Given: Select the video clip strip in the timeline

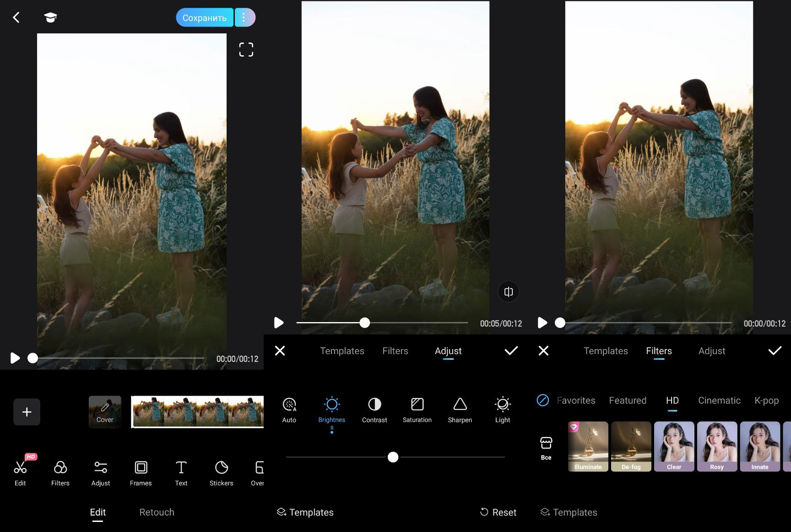Looking at the screenshot, I should coord(197,412).
